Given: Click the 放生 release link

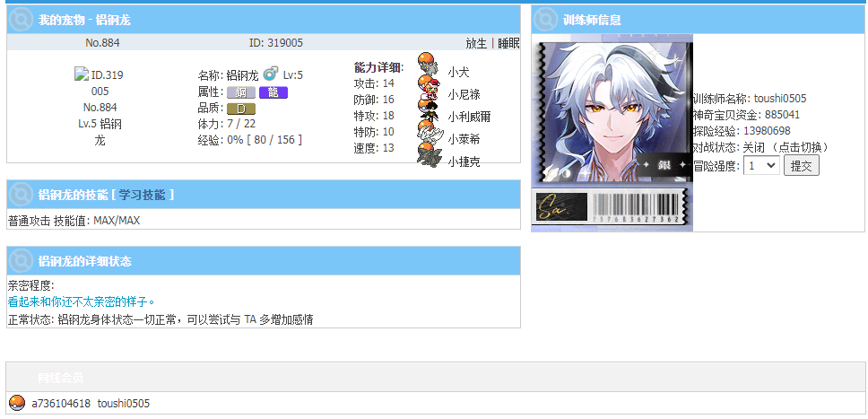Looking at the screenshot, I should coord(477,43).
